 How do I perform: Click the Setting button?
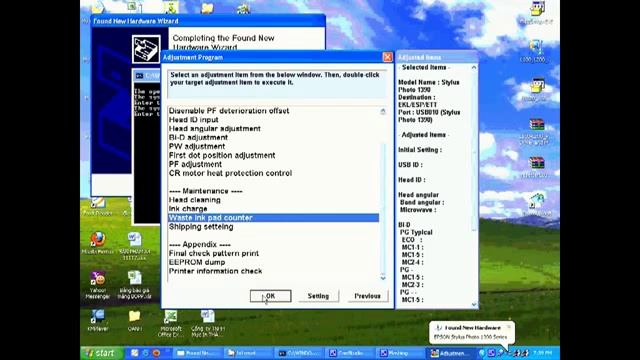pyautogui.click(x=318, y=296)
